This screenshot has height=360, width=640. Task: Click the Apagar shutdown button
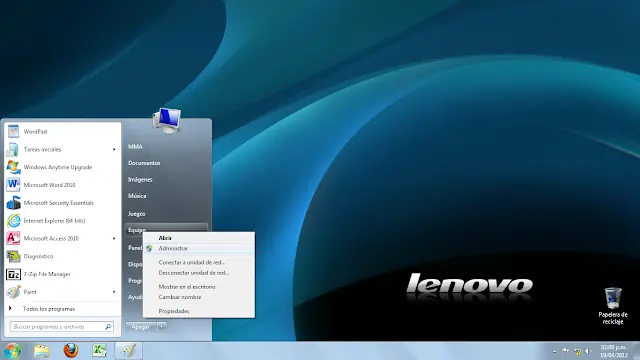pyautogui.click(x=141, y=327)
